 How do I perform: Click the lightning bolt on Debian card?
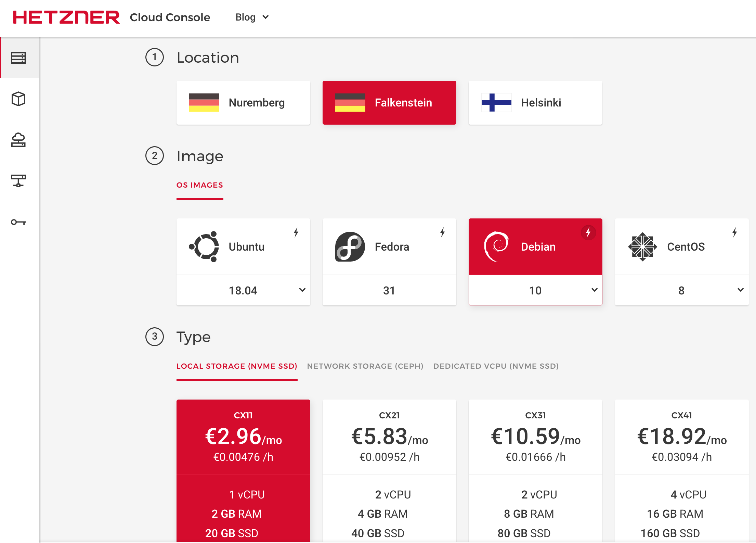tap(588, 232)
